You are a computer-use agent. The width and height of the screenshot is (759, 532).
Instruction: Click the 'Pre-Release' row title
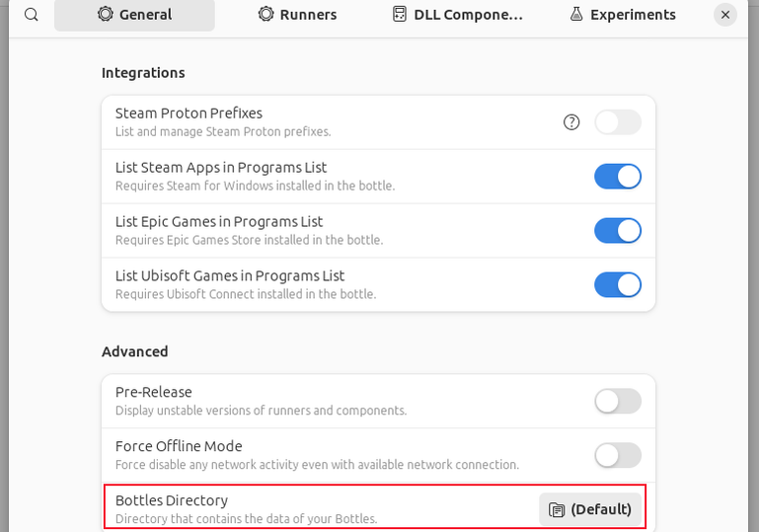[153, 392]
